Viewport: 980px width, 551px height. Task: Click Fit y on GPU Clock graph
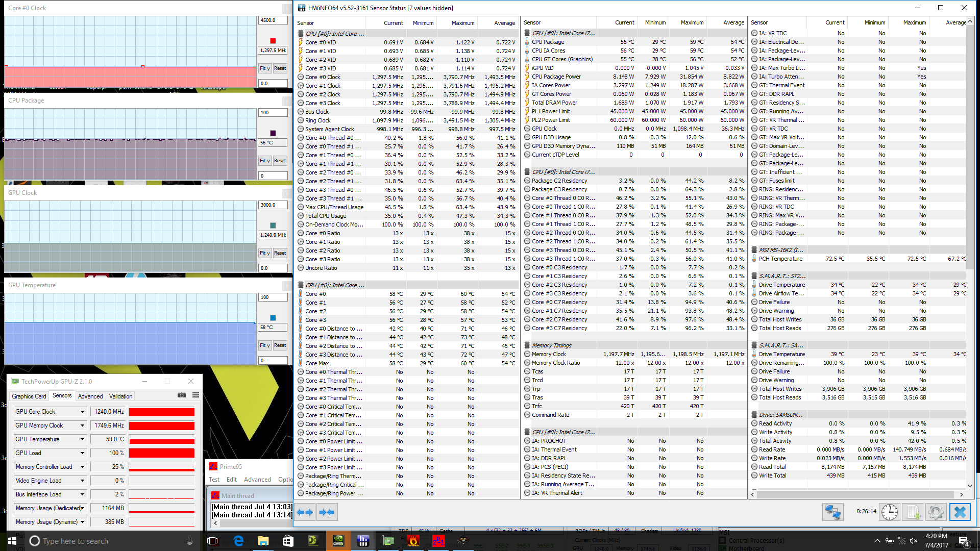coord(265,253)
